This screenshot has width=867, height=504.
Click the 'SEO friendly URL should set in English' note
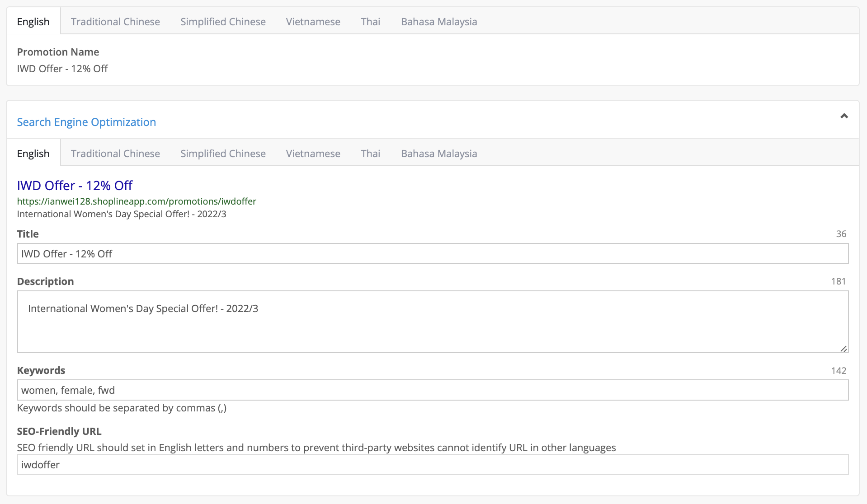316,448
